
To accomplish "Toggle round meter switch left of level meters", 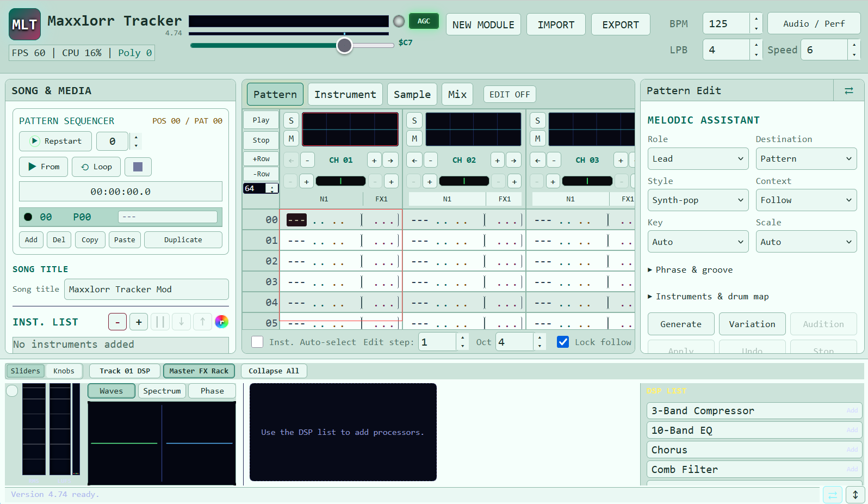I will tap(12, 390).
